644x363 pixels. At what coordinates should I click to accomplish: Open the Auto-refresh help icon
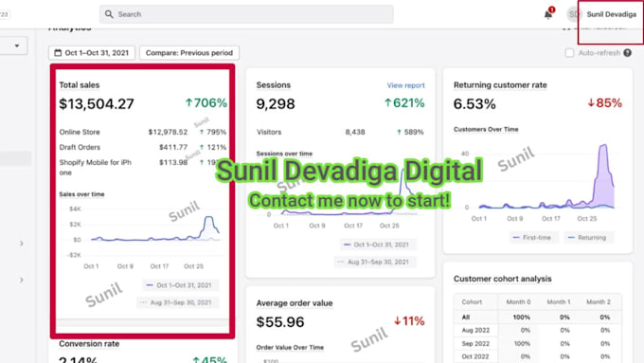tap(627, 53)
